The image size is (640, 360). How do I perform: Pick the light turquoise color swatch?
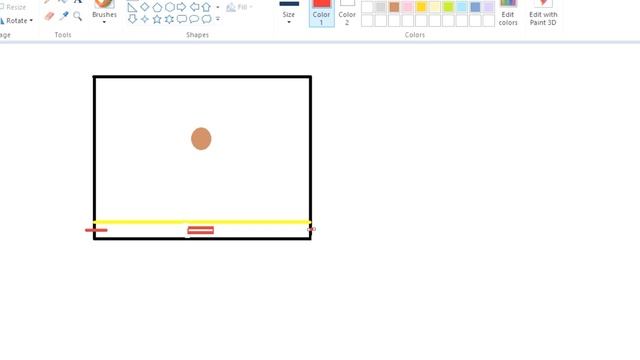point(462,7)
